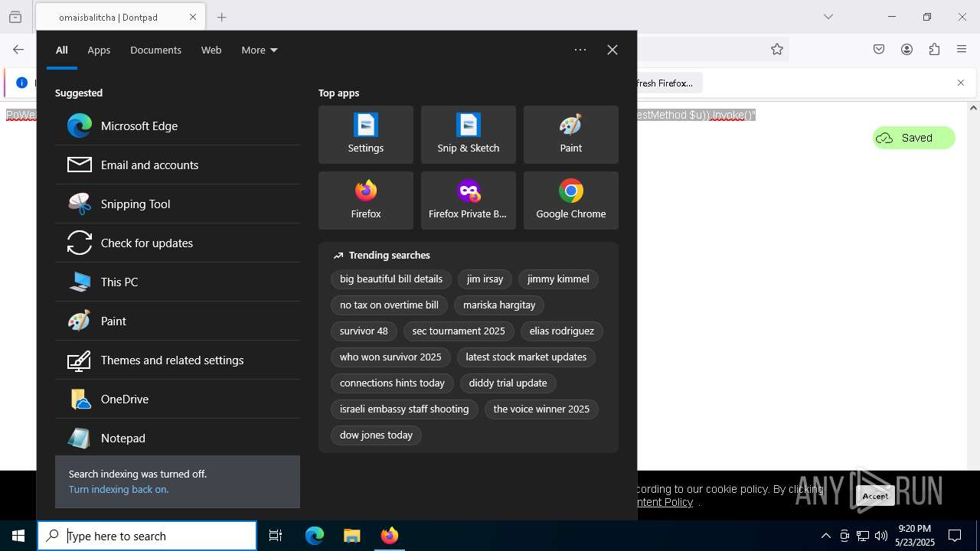
Task: Launch Firefox Private Browsing tile
Action: coord(469,201)
